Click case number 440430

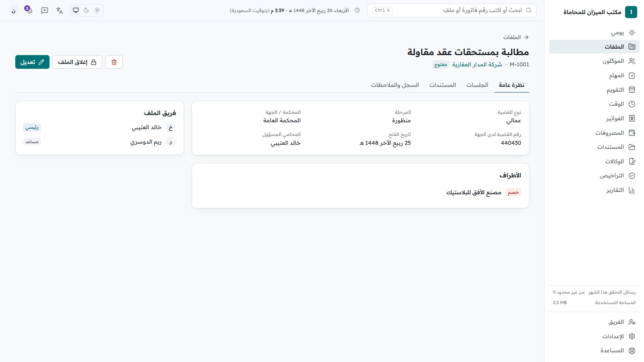coord(511,143)
